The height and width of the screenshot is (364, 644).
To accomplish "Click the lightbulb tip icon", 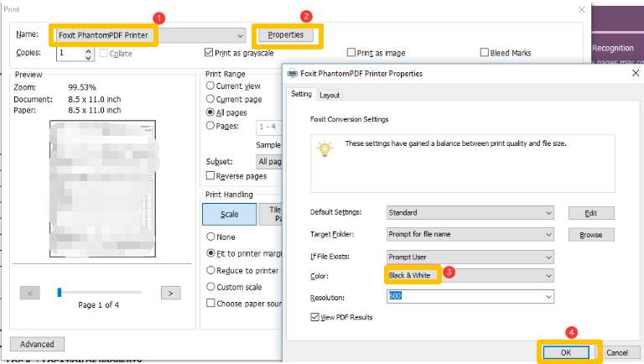I will coord(325,148).
